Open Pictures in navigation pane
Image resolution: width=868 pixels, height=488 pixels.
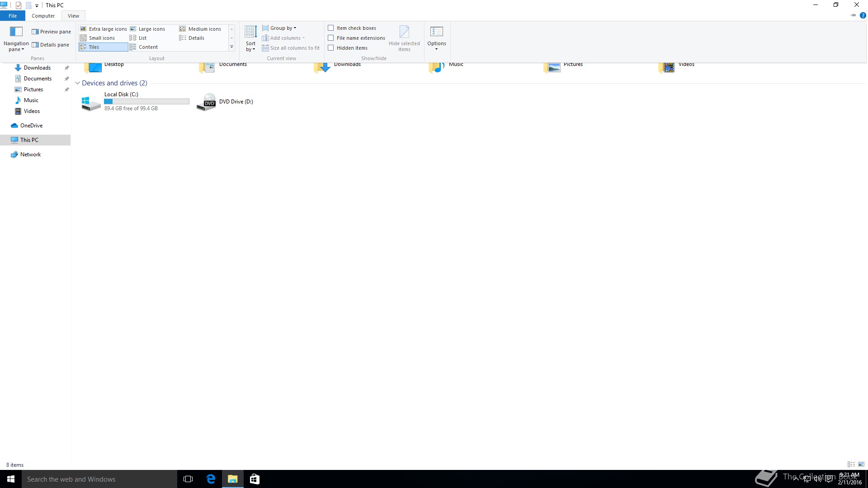tap(33, 89)
